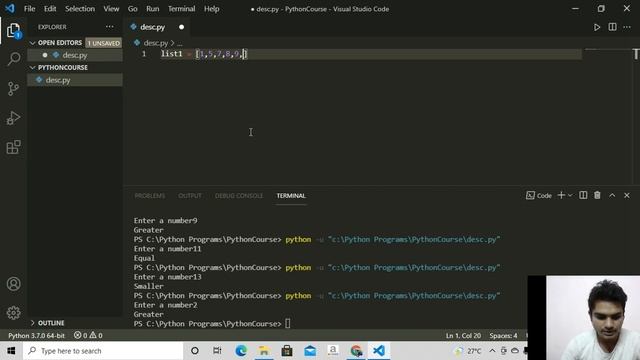The height and width of the screenshot is (360, 640).
Task: Switch to the Debug Console tab
Action: tap(239, 196)
